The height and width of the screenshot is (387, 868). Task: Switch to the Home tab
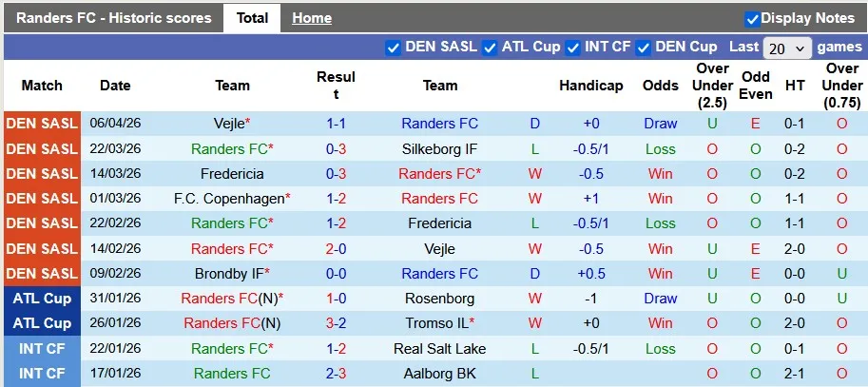tap(312, 18)
